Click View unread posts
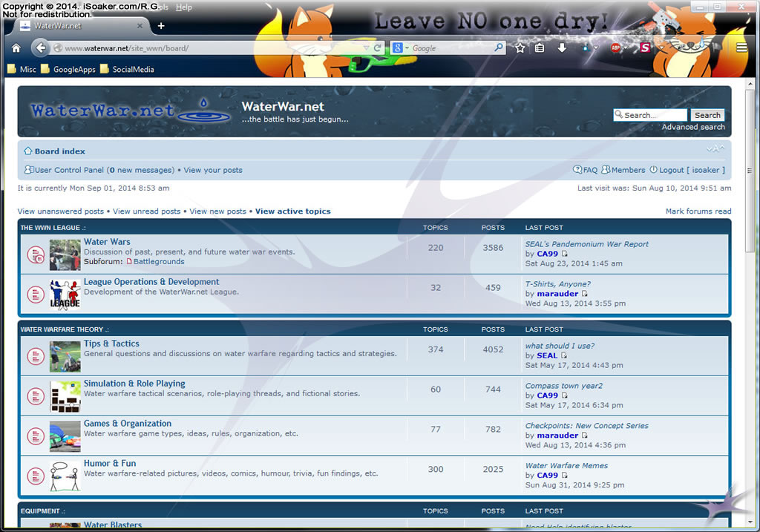 click(x=146, y=211)
